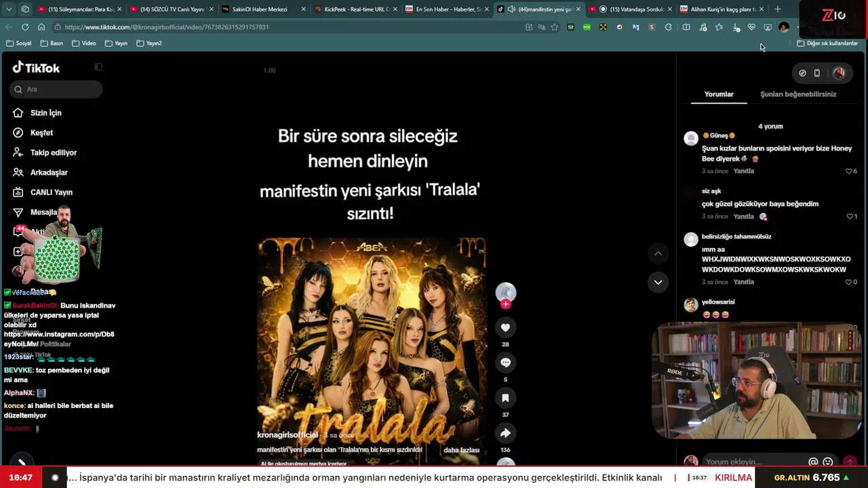The image size is (868, 488).
Task: Reload the page in browser toolbar
Action: tap(25, 27)
